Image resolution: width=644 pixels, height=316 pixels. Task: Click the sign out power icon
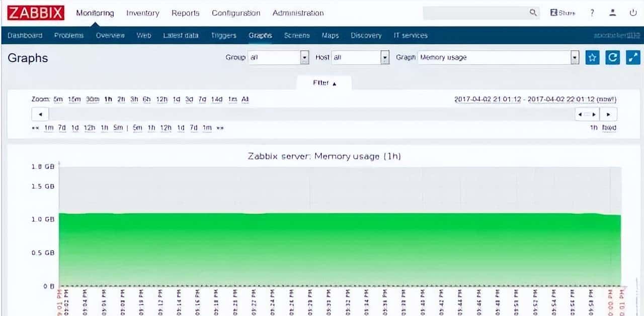click(633, 13)
